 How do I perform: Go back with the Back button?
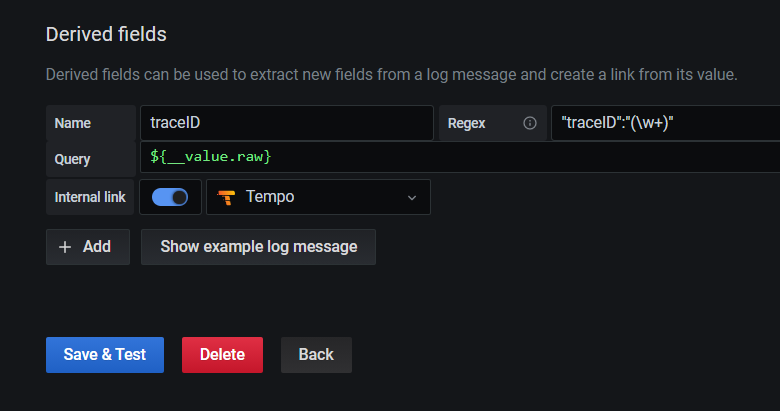316,354
